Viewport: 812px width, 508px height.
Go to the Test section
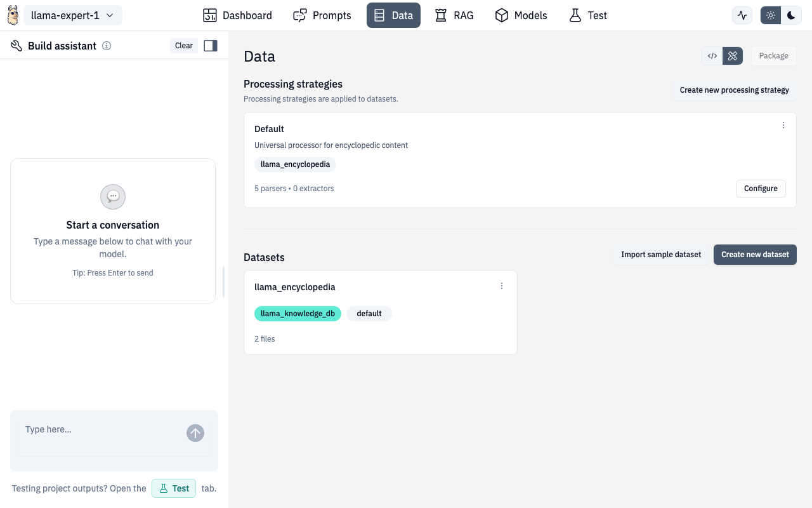pos(587,15)
